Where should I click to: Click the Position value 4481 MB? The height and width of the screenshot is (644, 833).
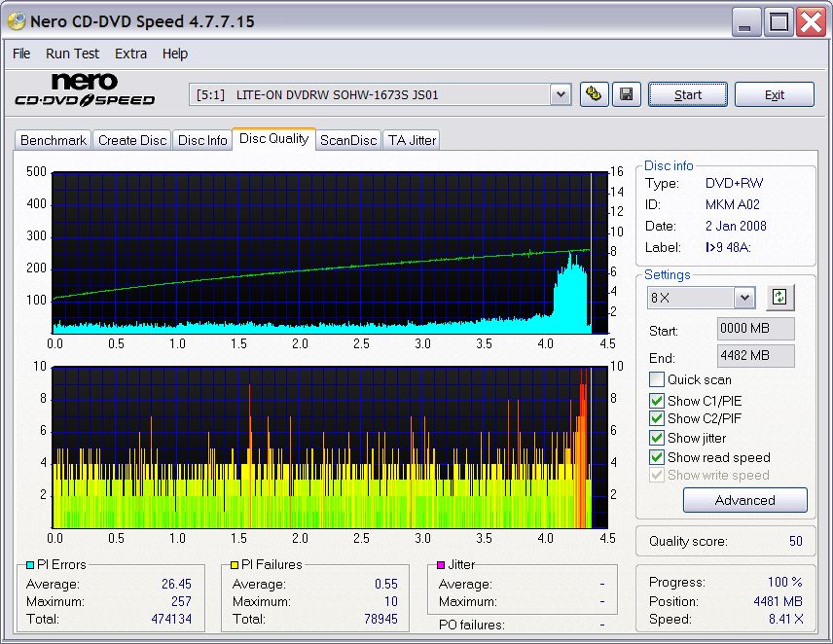[x=778, y=601]
